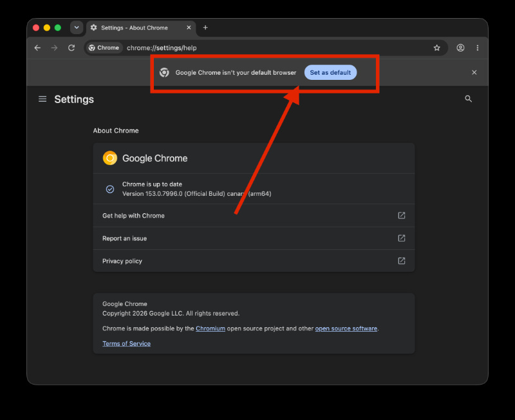The width and height of the screenshot is (515, 420).
Task: Open the Report an issue row
Action: coord(254,238)
